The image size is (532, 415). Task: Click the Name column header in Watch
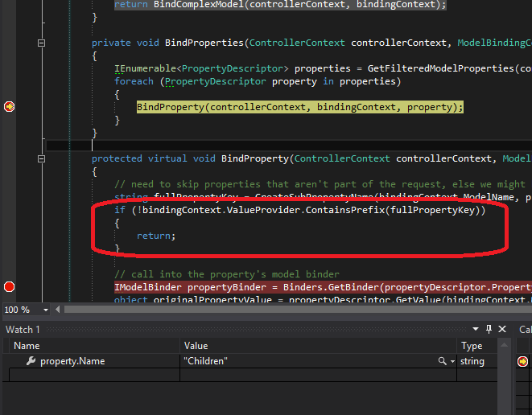point(27,346)
